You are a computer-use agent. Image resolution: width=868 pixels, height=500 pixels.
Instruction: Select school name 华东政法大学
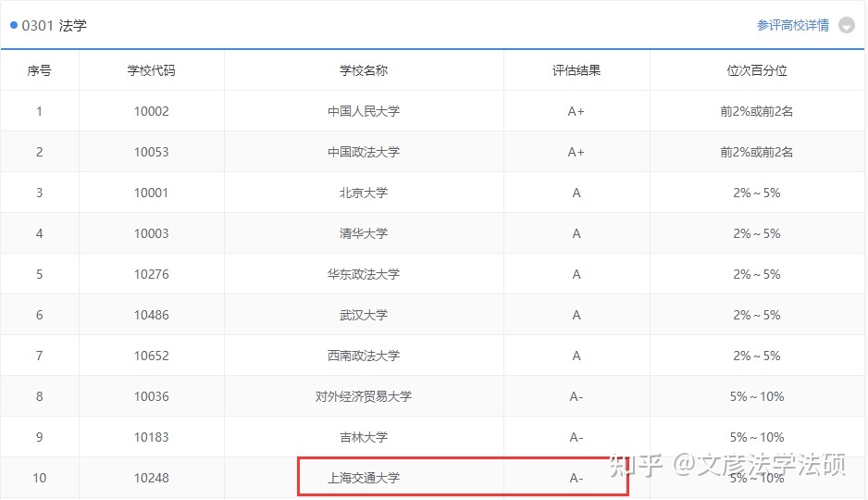(364, 274)
